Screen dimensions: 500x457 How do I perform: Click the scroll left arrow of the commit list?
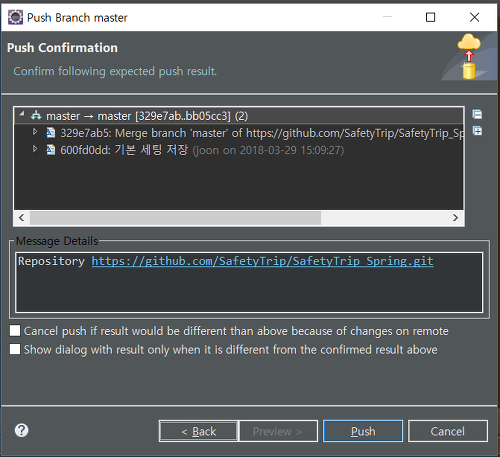(x=22, y=218)
